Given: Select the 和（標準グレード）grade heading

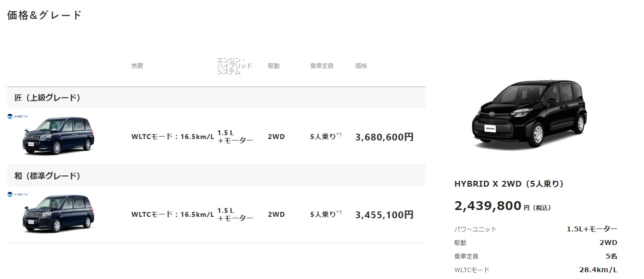Looking at the screenshot, I should pyautogui.click(x=47, y=175).
